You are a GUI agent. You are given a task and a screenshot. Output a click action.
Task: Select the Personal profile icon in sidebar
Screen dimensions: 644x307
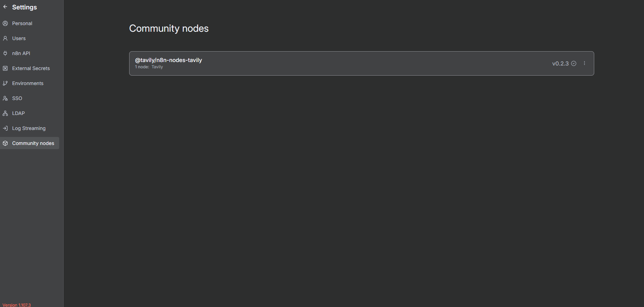(5, 23)
